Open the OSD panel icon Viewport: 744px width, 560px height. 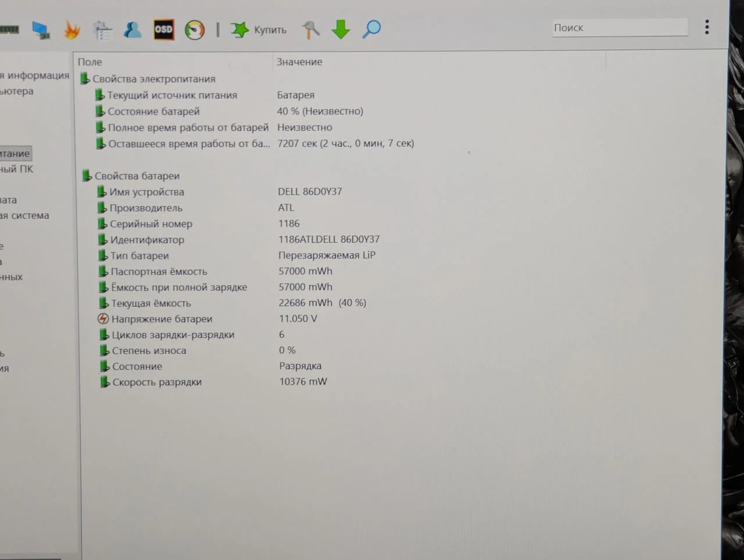pos(163,30)
